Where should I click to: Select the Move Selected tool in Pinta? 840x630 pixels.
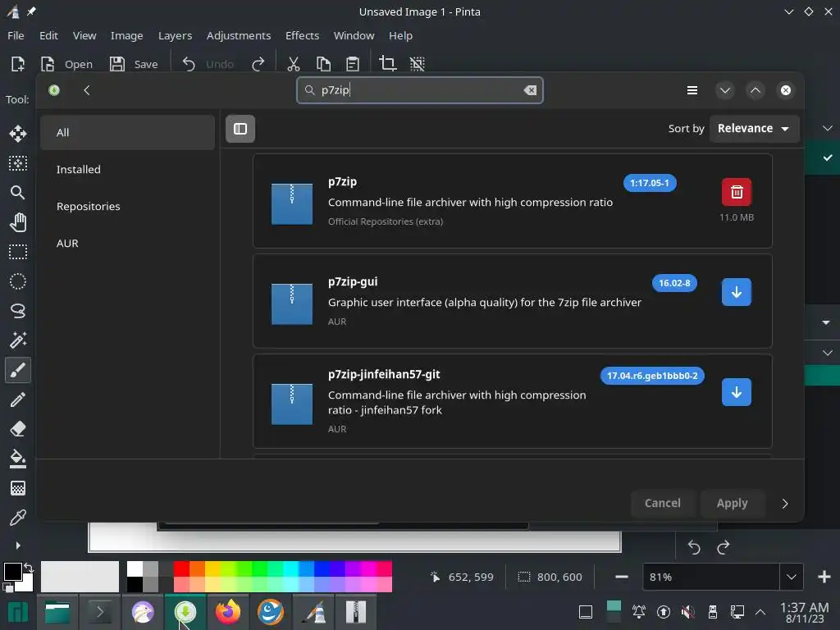(18, 134)
